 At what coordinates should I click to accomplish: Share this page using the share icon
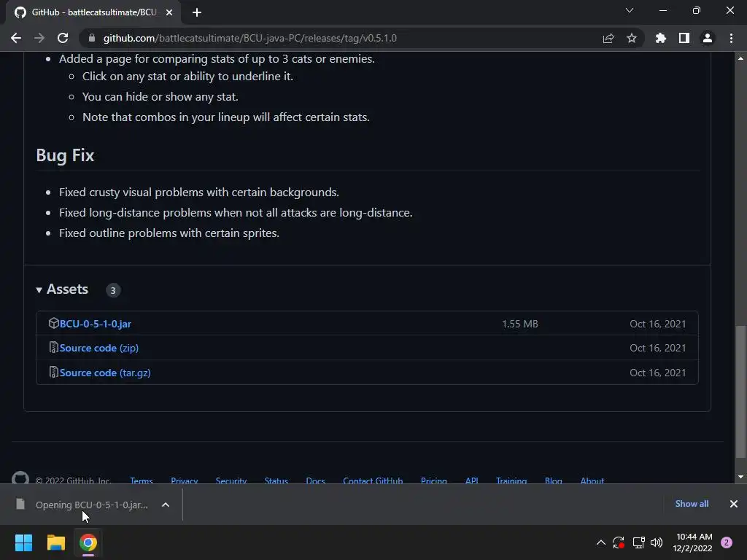tap(608, 38)
